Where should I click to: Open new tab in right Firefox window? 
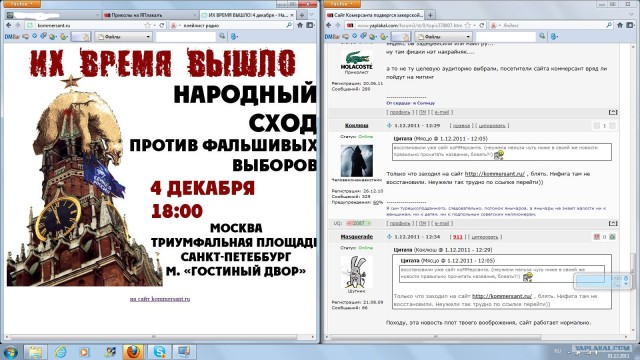coord(430,15)
